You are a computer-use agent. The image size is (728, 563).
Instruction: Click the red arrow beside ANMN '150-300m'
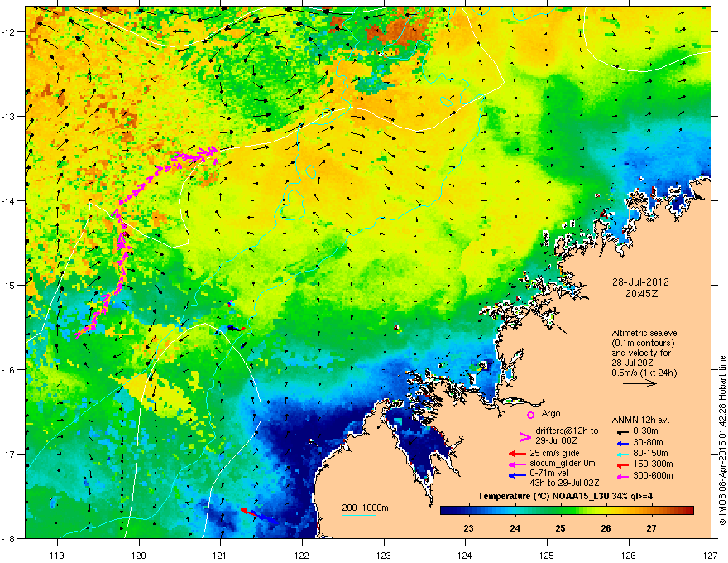tap(623, 465)
